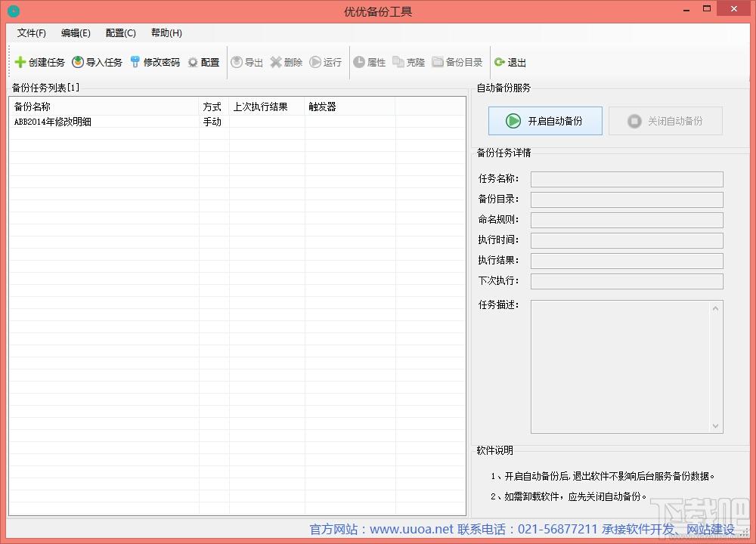The width and height of the screenshot is (756, 544).
Task: Maximize the 优优备份工具 window
Action: click(x=707, y=8)
